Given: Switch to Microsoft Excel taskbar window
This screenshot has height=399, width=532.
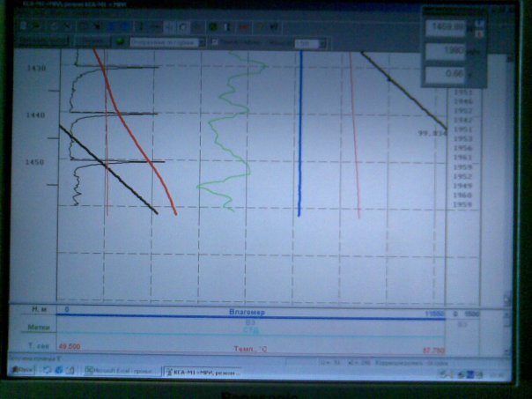Looking at the screenshot, I should coord(117,372).
